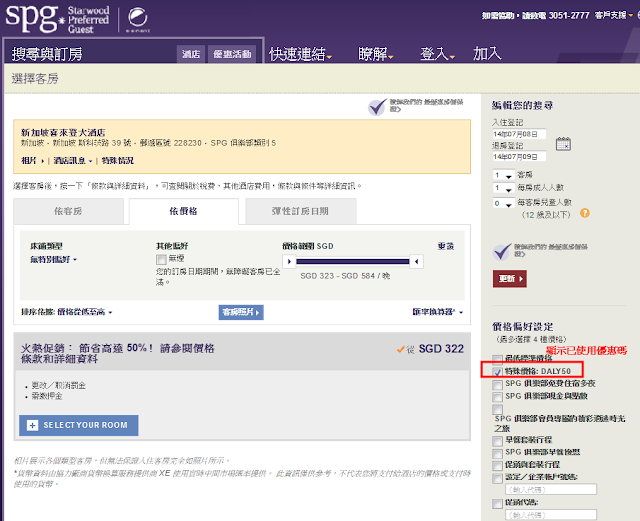
Task: Click the Le Méridien brand emblem in header
Action: (140, 18)
